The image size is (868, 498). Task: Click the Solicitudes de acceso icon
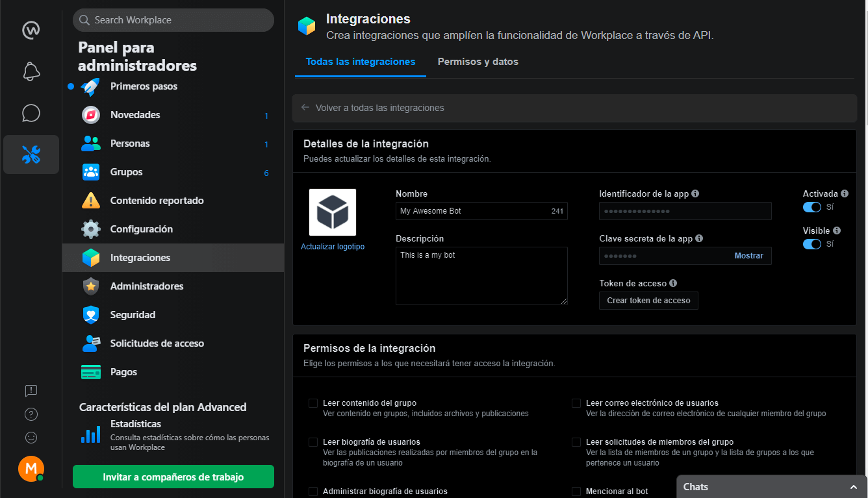point(91,343)
